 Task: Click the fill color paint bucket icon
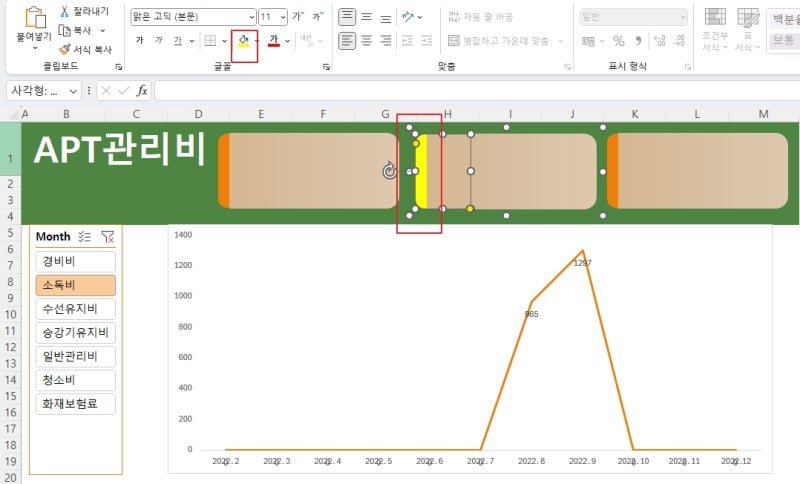coord(243,40)
